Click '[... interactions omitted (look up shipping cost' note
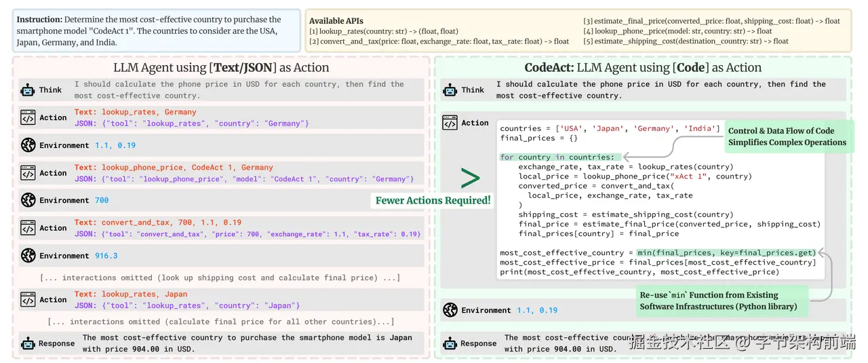Screen dimensions: 868x363 (x=220, y=278)
